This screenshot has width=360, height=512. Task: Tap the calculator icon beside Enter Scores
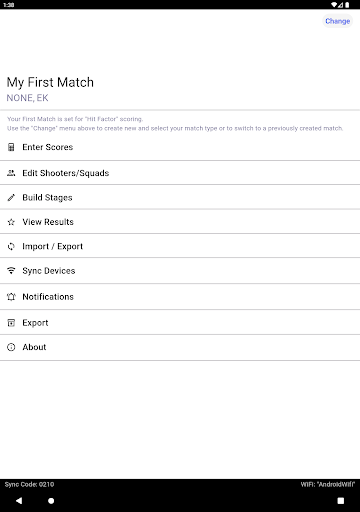click(x=11, y=147)
